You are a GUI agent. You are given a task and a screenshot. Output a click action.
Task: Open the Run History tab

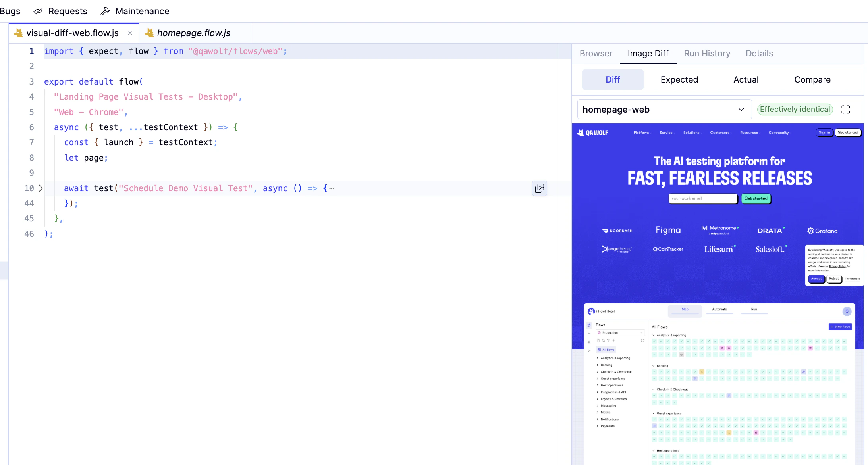(x=707, y=53)
